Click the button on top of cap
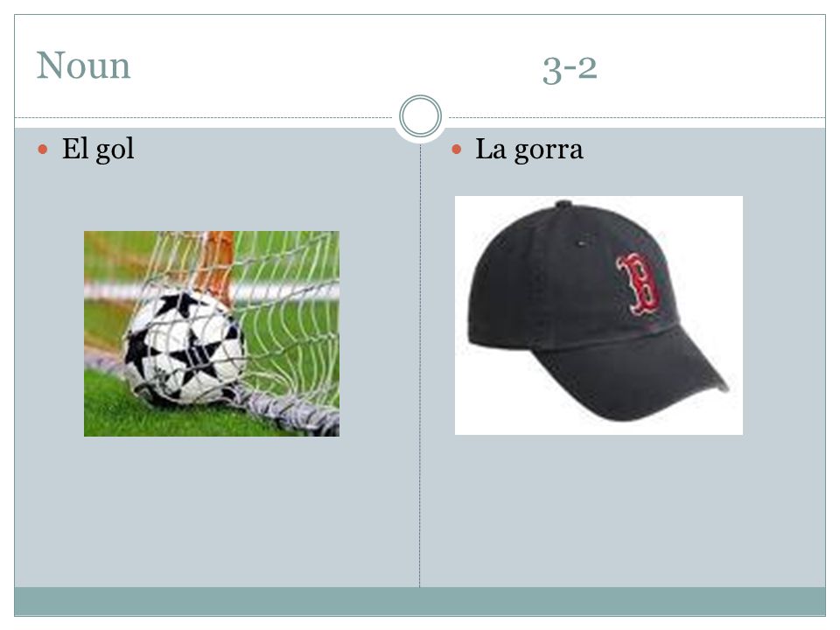This screenshot has width=840, height=630. [563, 204]
